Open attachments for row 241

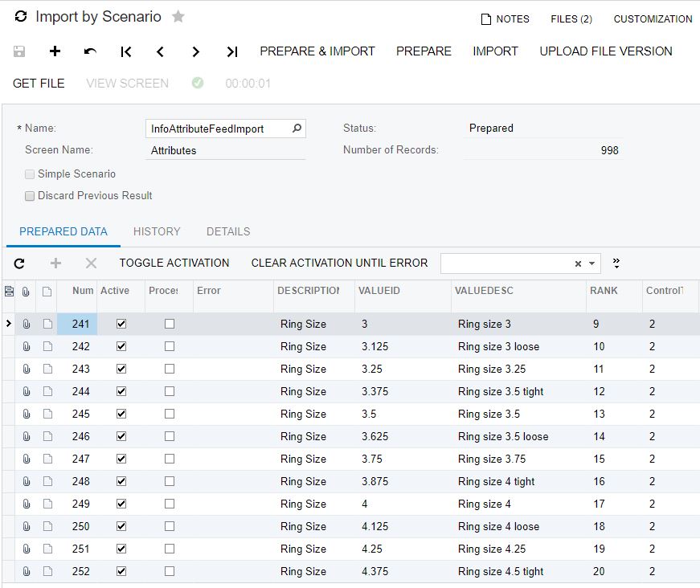coord(27,324)
